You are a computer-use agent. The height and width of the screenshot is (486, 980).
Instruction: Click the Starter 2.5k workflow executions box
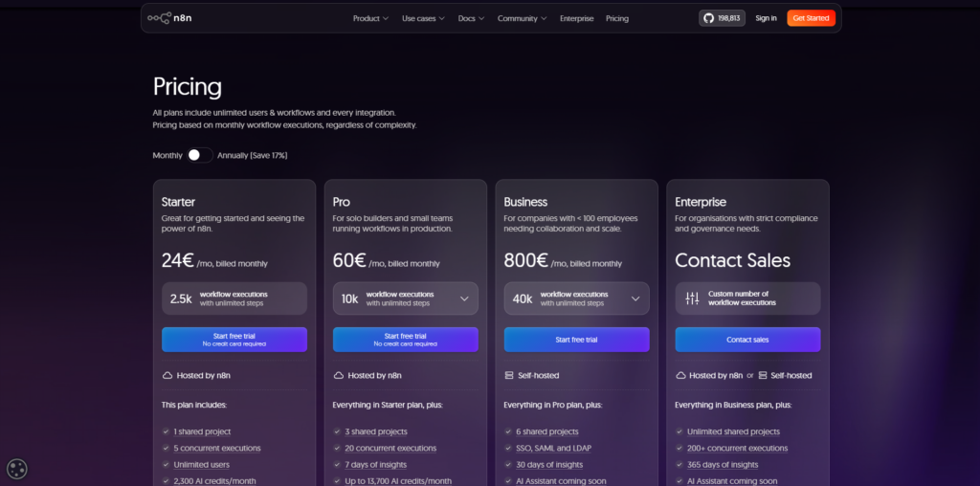(234, 298)
